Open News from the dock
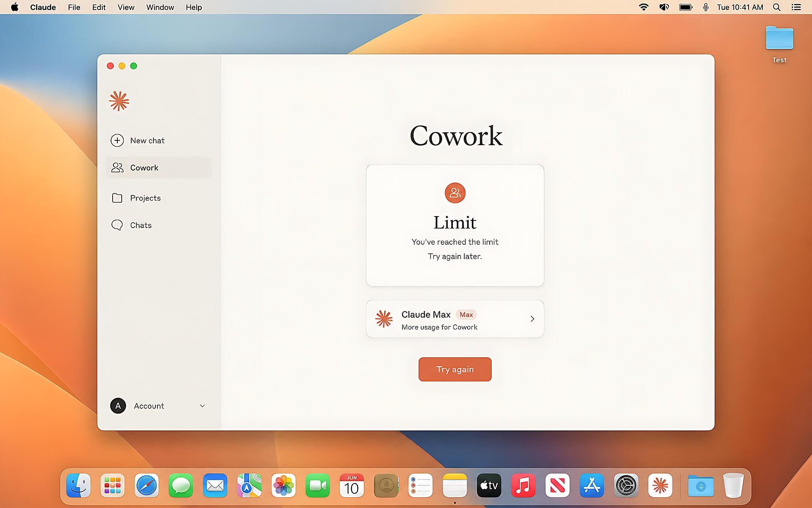This screenshot has width=812, height=508. 557,485
